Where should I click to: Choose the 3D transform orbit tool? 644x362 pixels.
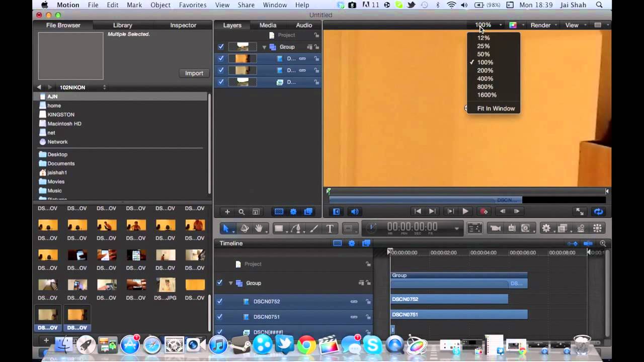(x=245, y=228)
